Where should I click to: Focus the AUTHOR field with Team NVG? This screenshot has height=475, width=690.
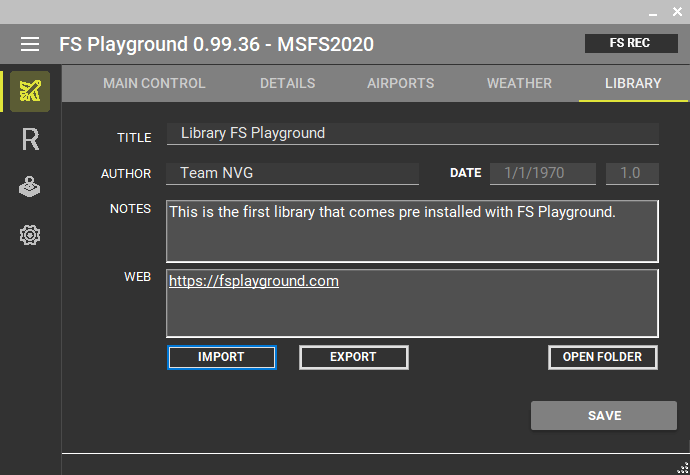[x=292, y=173]
